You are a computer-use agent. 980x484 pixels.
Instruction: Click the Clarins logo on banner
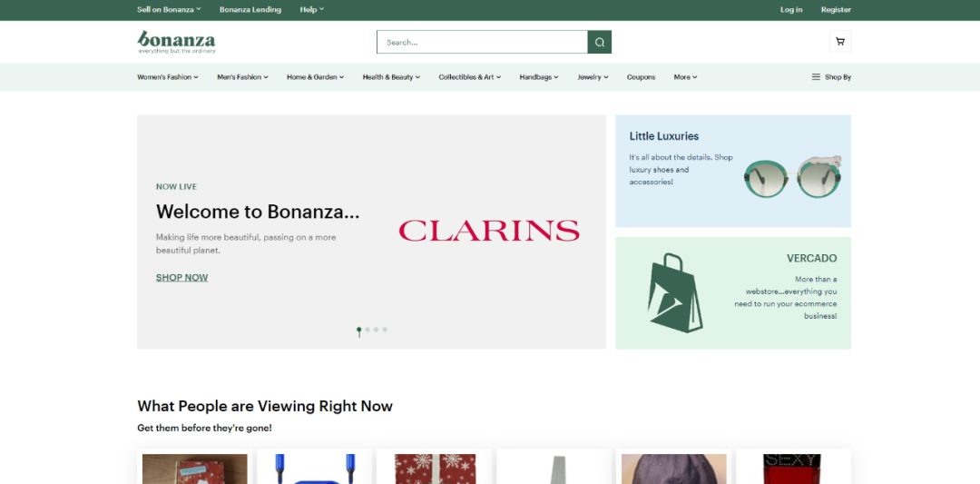coord(489,231)
